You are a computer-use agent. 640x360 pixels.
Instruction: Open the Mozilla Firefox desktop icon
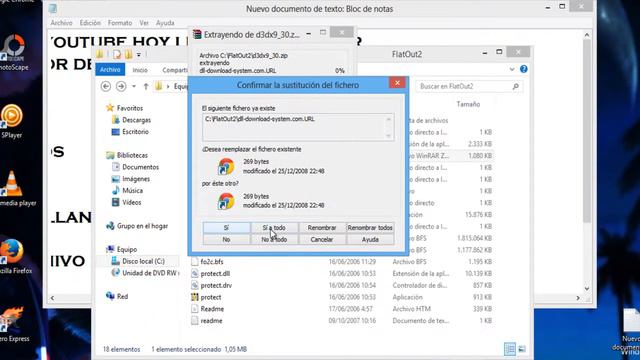click(14, 256)
